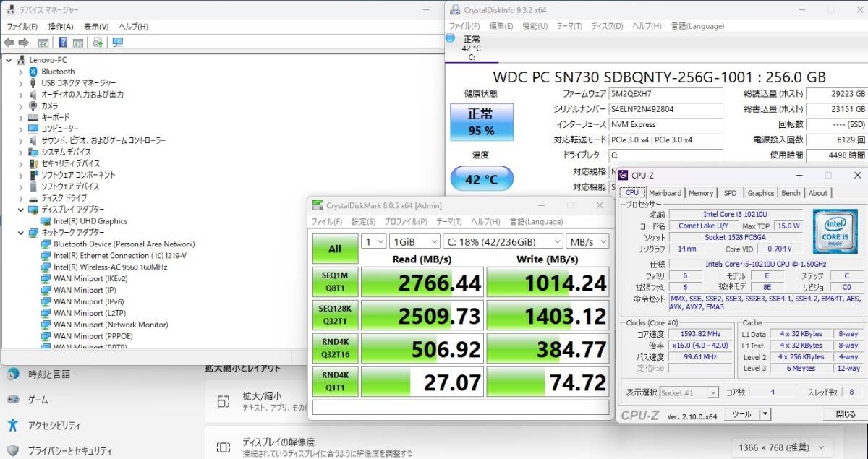This screenshot has width=868, height=459.
Task: Open the 1GiB test size dropdown
Action: [x=414, y=241]
